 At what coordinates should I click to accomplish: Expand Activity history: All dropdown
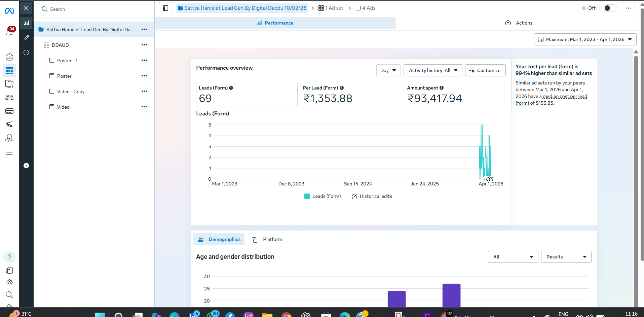point(433,70)
